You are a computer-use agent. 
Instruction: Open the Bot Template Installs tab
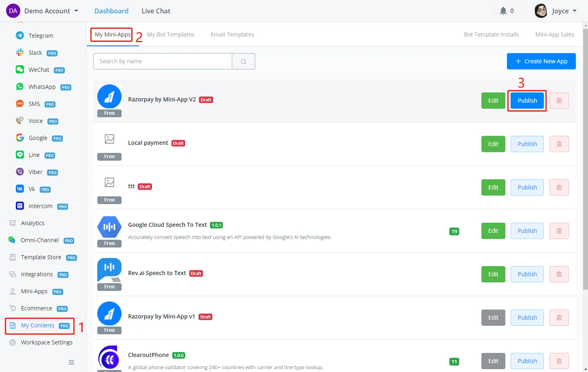tap(491, 34)
